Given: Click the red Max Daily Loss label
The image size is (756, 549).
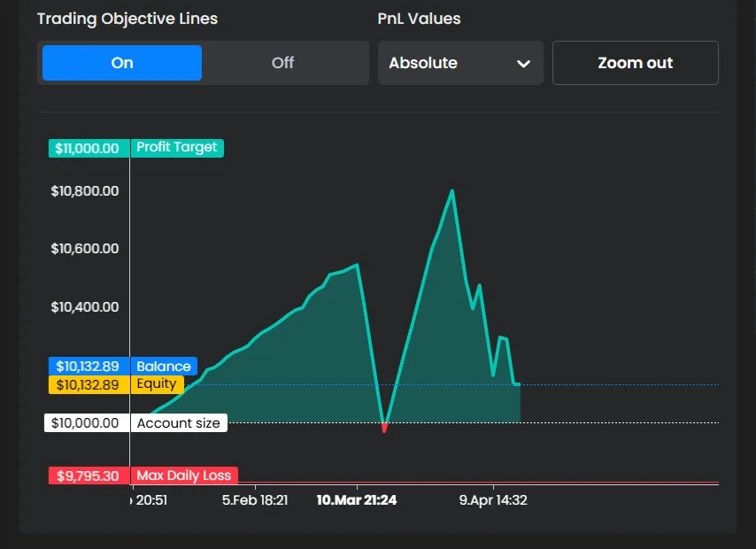Looking at the screenshot, I should tap(183, 476).
